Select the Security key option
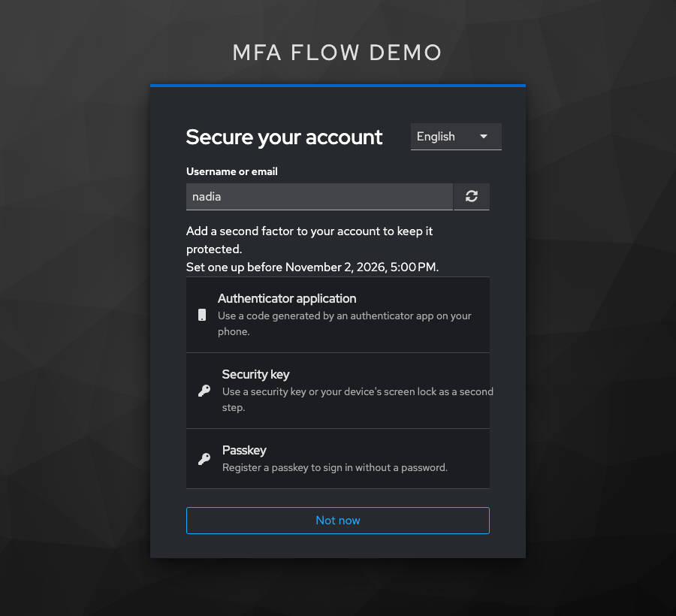Image resolution: width=676 pixels, height=616 pixels. click(x=337, y=391)
